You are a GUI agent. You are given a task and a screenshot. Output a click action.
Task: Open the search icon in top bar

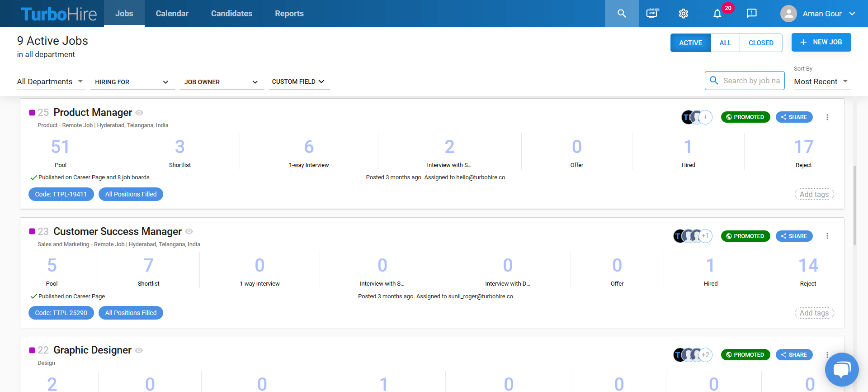click(x=622, y=14)
